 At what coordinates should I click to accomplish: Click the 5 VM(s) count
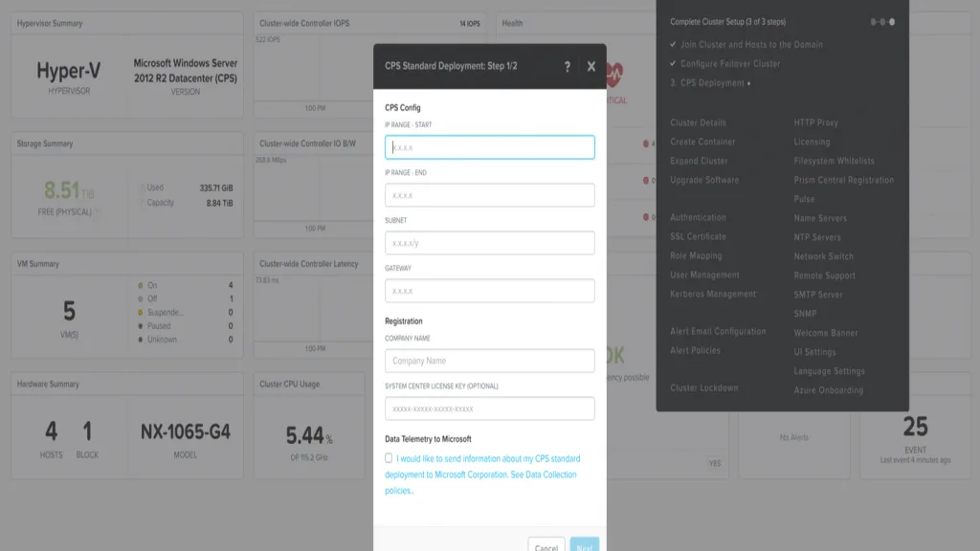pos(69,311)
